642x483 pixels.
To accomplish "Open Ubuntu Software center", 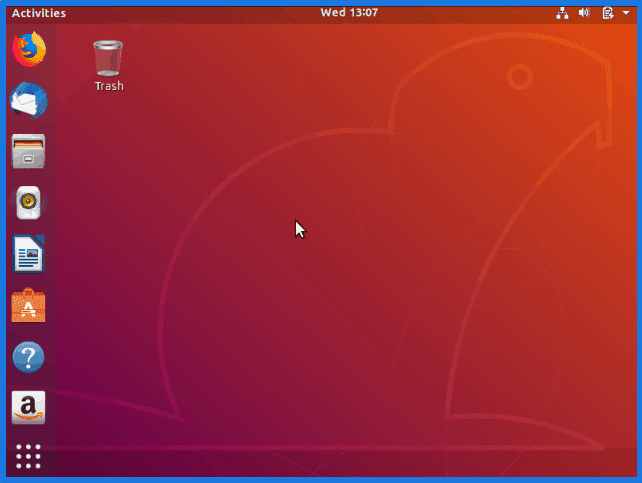I will [x=28, y=305].
